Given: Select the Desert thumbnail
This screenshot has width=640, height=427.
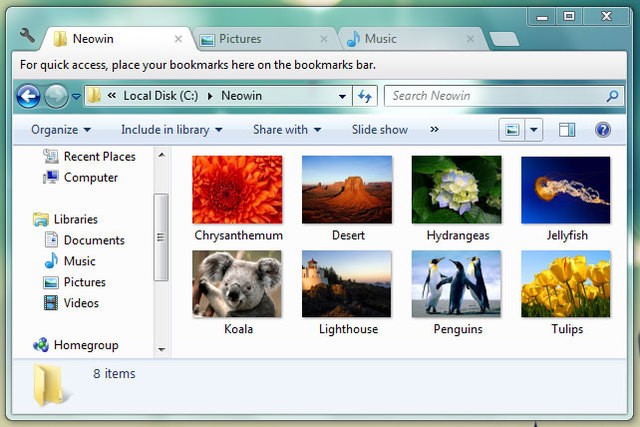Looking at the screenshot, I should point(347,189).
